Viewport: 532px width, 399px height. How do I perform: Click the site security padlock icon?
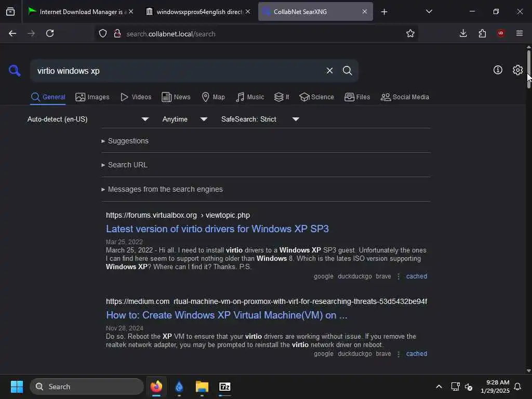coord(117,33)
